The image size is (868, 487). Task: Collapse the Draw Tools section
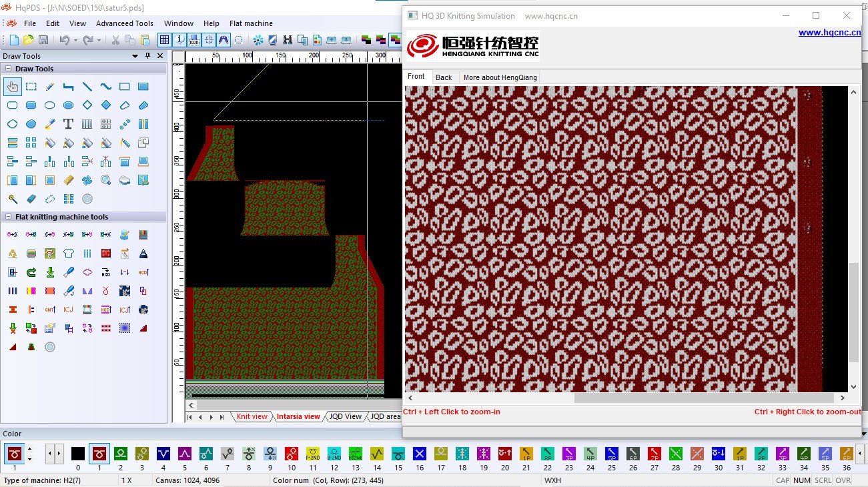pyautogui.click(x=8, y=69)
